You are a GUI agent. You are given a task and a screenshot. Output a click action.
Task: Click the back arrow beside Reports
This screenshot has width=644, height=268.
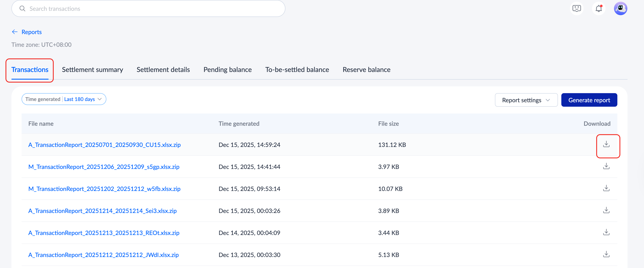point(15,32)
